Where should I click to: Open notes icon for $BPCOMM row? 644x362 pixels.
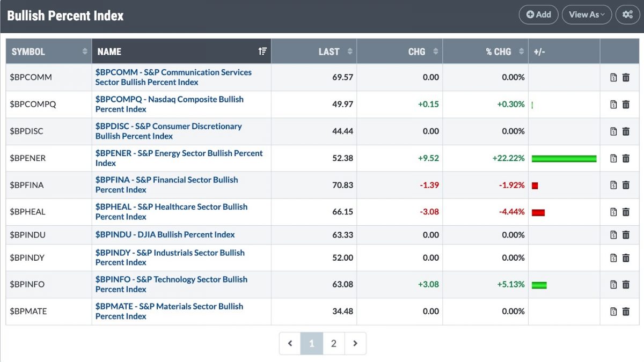point(613,78)
